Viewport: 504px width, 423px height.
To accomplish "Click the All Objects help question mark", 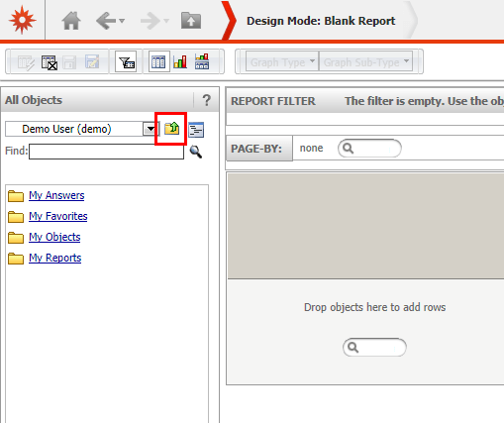I will tap(206, 100).
